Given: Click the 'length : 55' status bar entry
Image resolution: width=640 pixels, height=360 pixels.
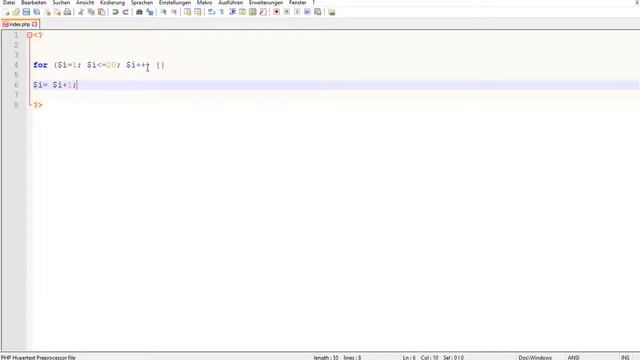Looking at the screenshot, I should tap(326, 358).
